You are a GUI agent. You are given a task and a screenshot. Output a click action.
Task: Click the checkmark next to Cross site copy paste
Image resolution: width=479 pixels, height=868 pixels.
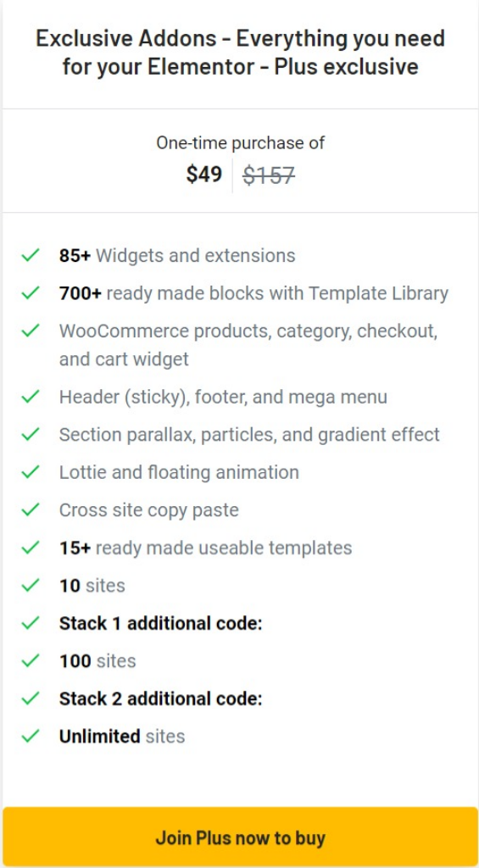[x=30, y=509]
